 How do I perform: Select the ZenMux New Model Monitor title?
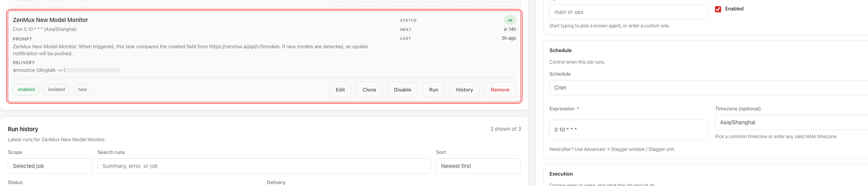point(50,20)
